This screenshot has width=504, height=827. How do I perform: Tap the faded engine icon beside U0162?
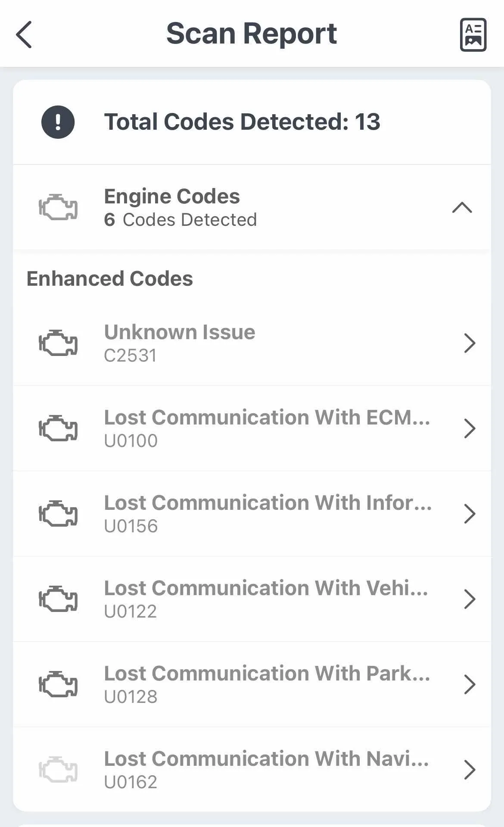(x=58, y=770)
